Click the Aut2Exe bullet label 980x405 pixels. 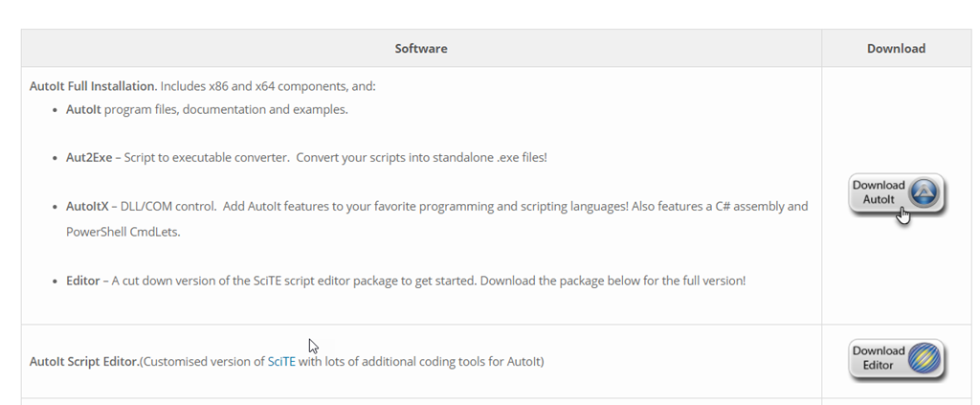point(89,157)
